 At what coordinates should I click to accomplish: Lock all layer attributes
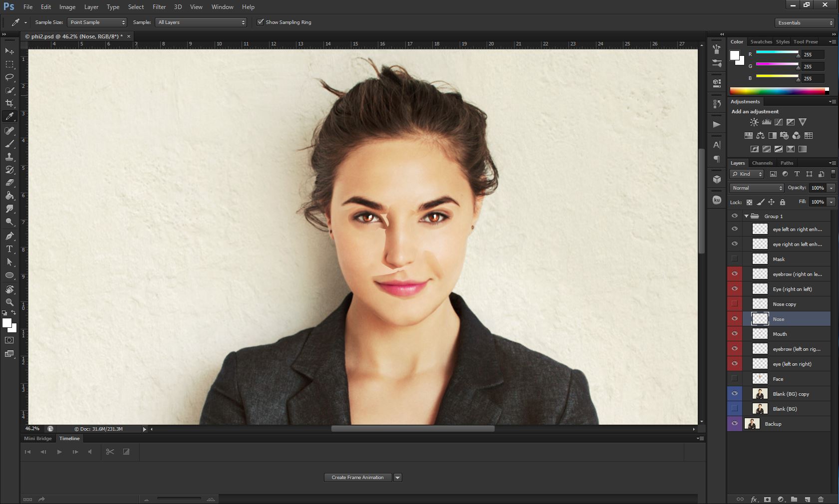(x=783, y=202)
